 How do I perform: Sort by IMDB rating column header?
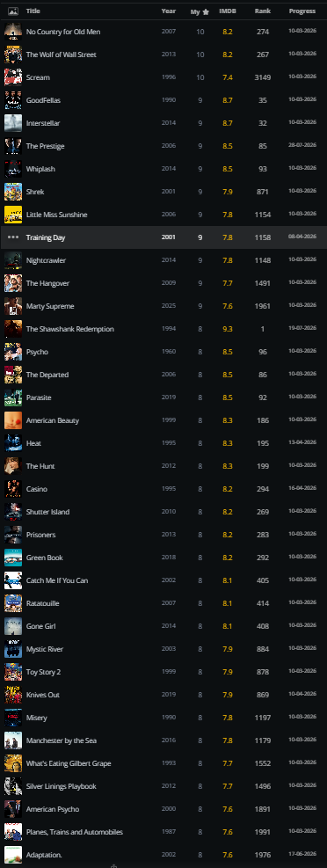click(x=228, y=11)
